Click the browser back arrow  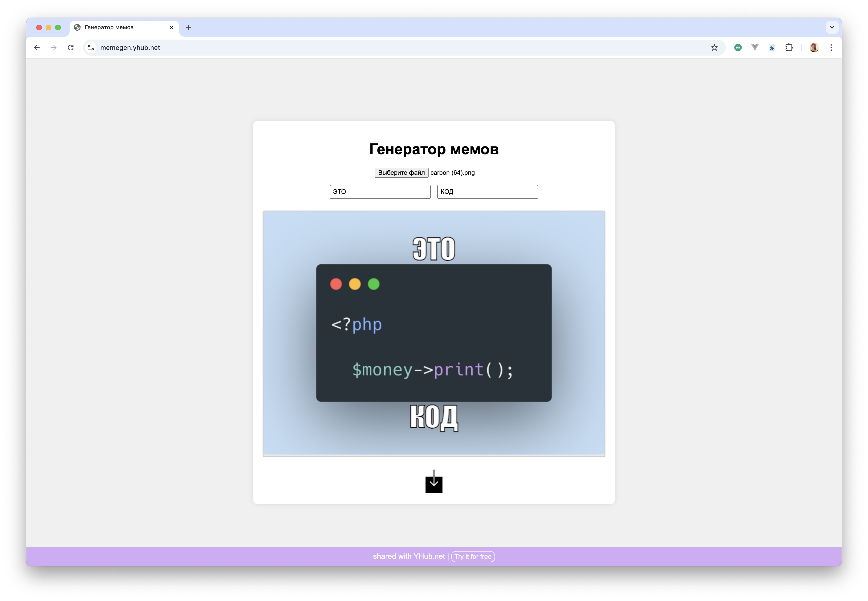[x=37, y=48]
